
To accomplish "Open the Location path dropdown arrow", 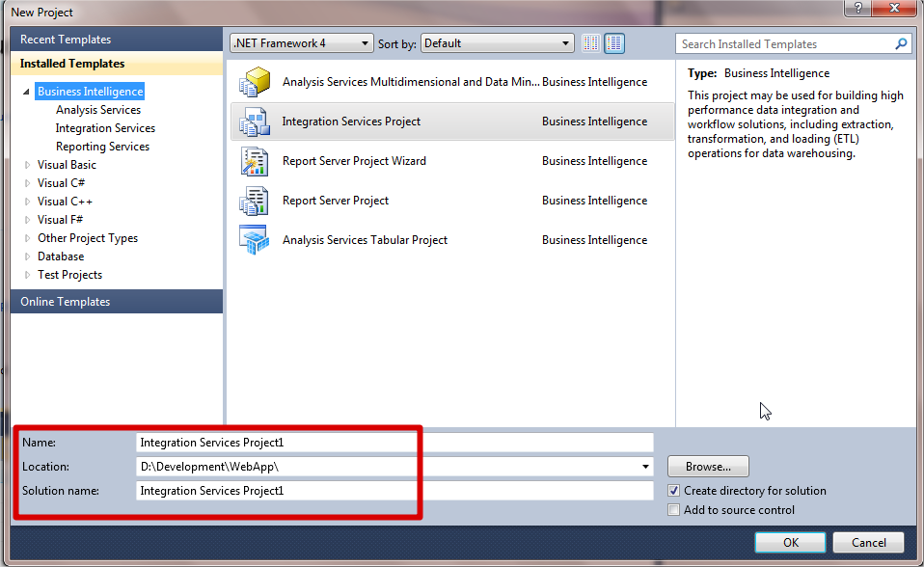I will [645, 467].
